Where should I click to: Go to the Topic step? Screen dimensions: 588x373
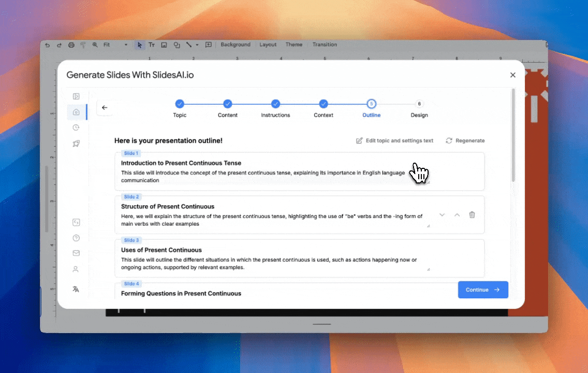point(180,104)
